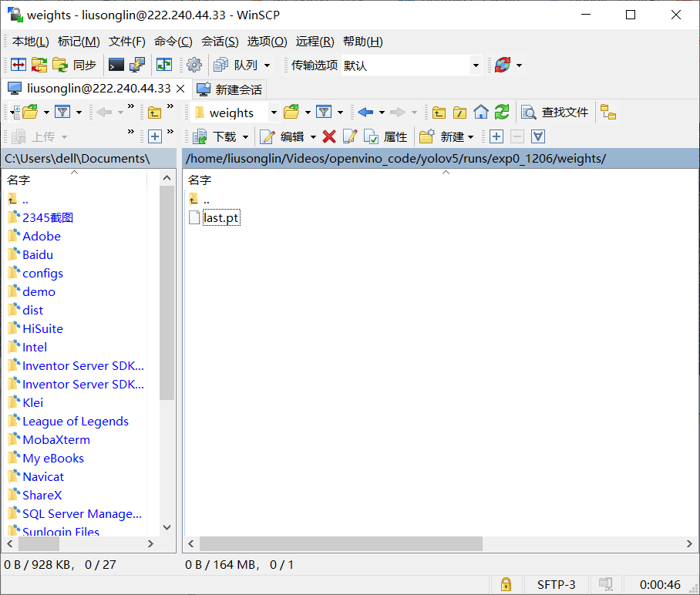700x595 pixels.
Task: Close the liusonglin@222.240.44.33 session tab
Action: click(180, 89)
